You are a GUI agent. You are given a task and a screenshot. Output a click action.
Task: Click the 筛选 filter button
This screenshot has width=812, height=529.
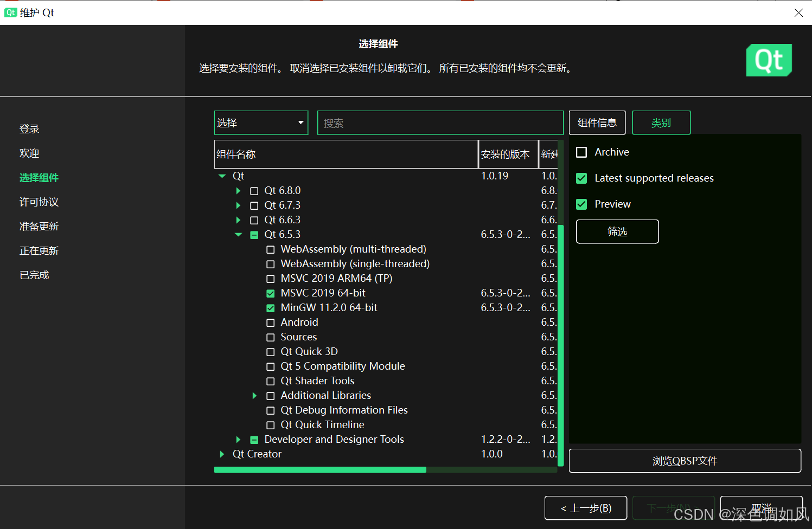pos(617,231)
